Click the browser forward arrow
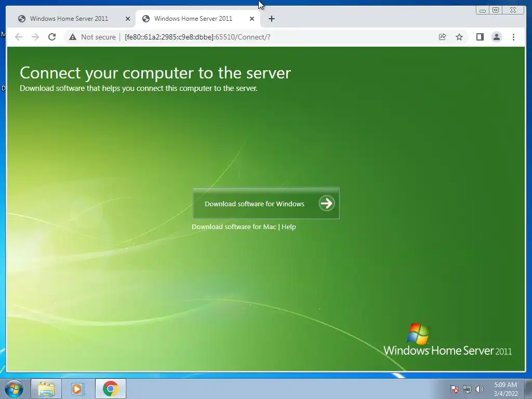The image size is (532, 399). coord(35,37)
